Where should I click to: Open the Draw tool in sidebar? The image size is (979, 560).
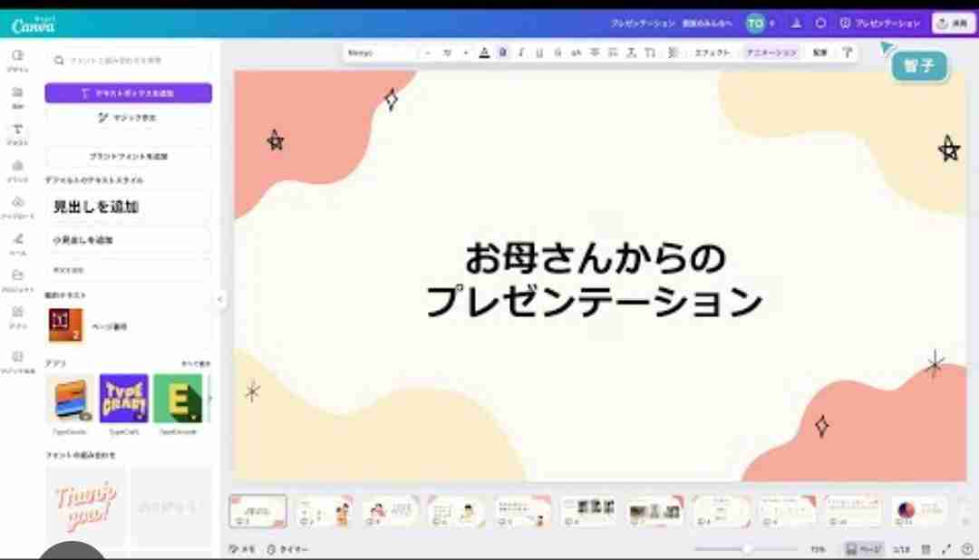[x=17, y=244]
